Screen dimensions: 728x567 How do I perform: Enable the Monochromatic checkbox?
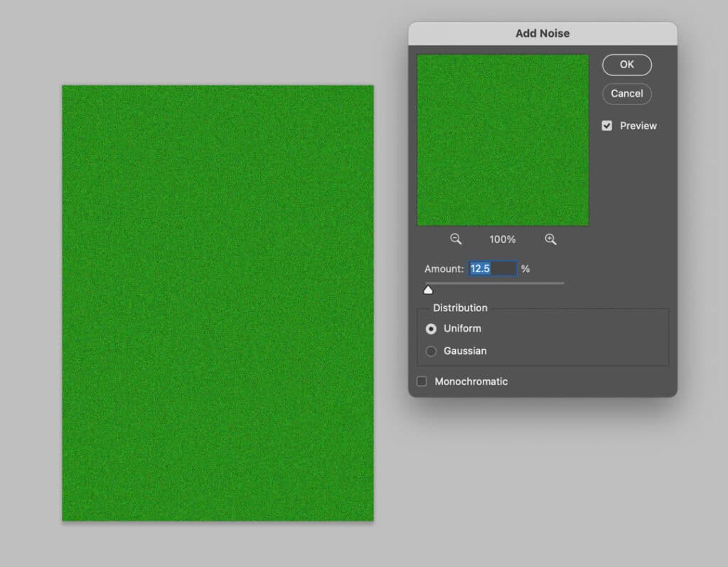(422, 382)
